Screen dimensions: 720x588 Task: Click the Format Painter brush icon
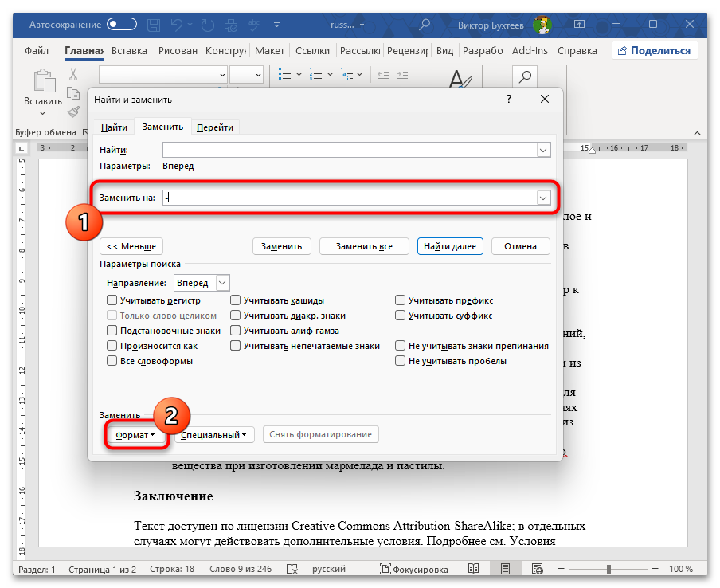click(73, 112)
